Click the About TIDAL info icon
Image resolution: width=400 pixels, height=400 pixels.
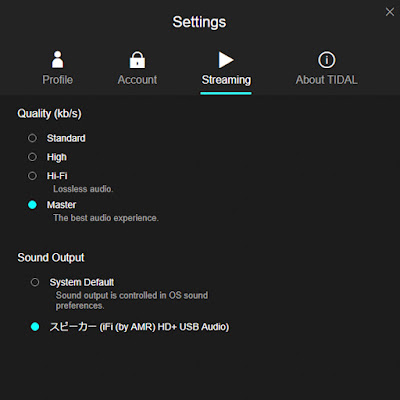point(326,60)
